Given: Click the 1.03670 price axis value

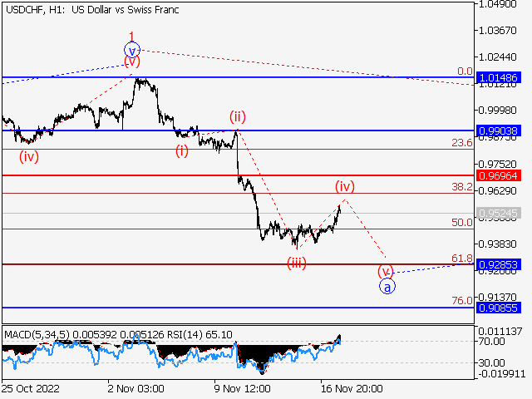Looking at the screenshot, I should tap(497, 31).
